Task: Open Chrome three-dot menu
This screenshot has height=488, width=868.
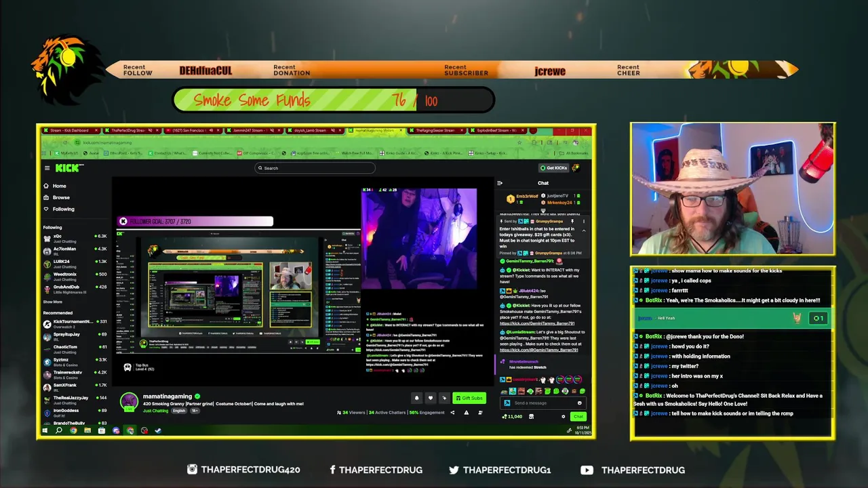Action: click(587, 142)
